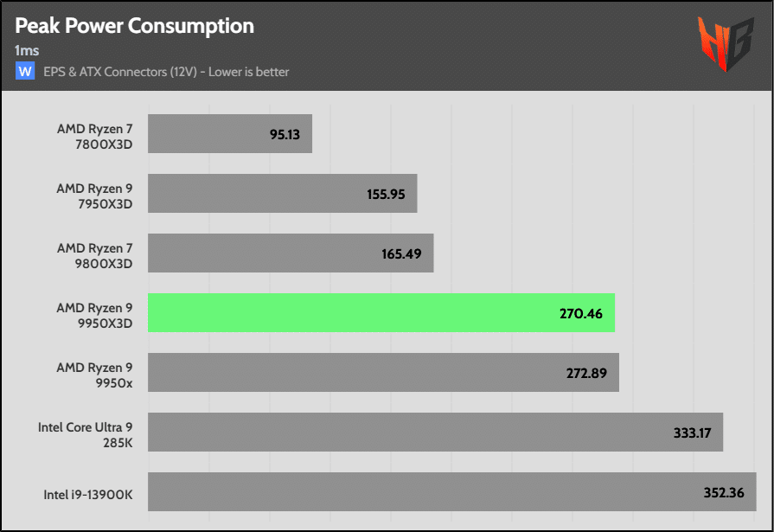Click the AMD Ryzen 7 7800X3D axis label
The width and height of the screenshot is (774, 532).
coord(94,135)
